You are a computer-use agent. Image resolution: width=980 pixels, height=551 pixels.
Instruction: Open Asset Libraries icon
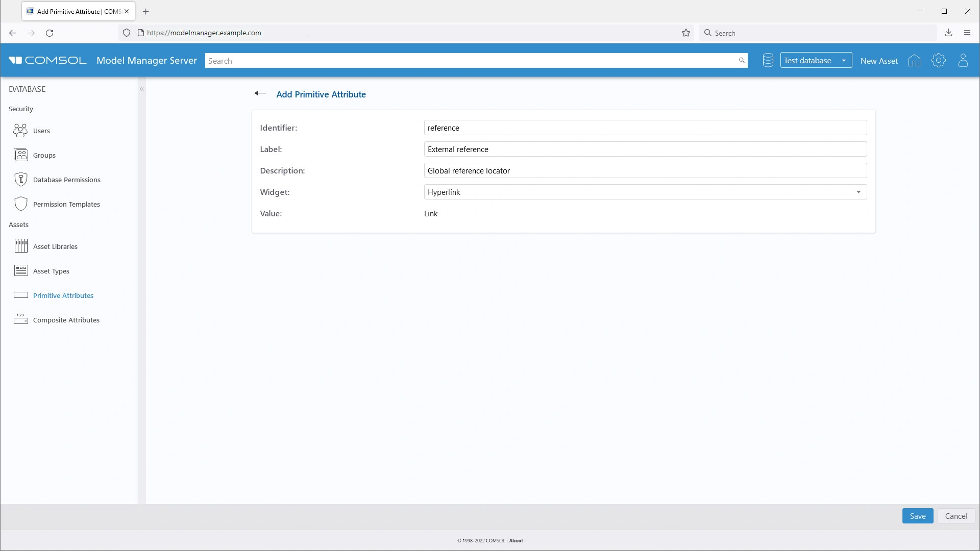(x=20, y=246)
